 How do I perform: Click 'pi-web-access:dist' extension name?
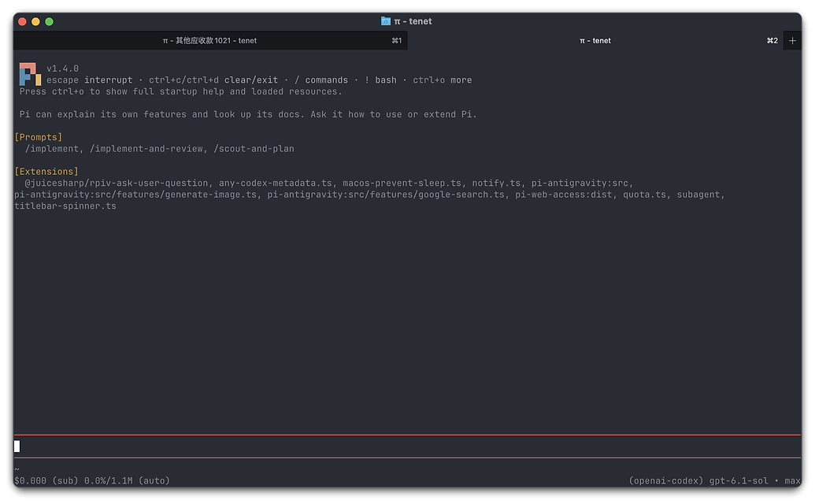565,195
